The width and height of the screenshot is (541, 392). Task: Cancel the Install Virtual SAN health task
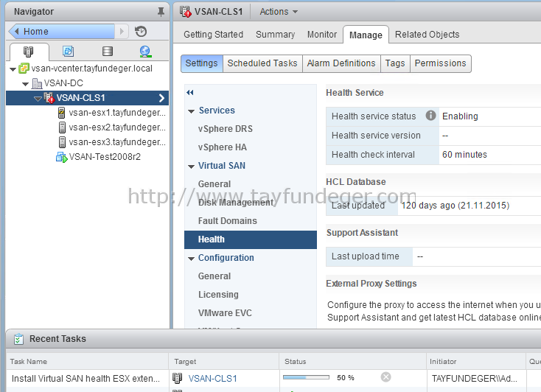385,377
